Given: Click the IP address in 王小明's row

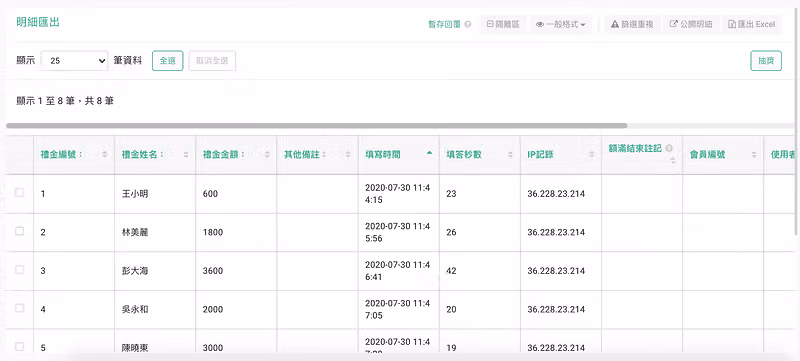Looking at the screenshot, I should tap(556, 194).
